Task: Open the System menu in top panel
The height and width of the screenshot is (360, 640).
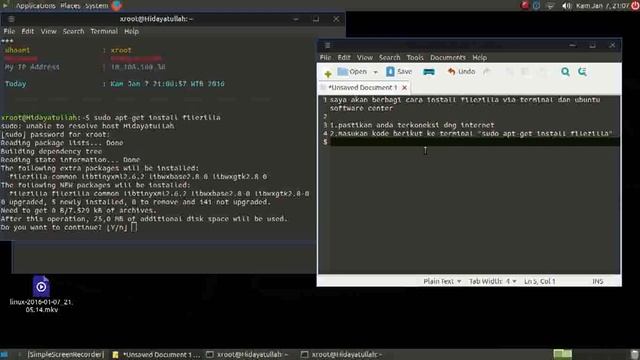Action: 96,6
